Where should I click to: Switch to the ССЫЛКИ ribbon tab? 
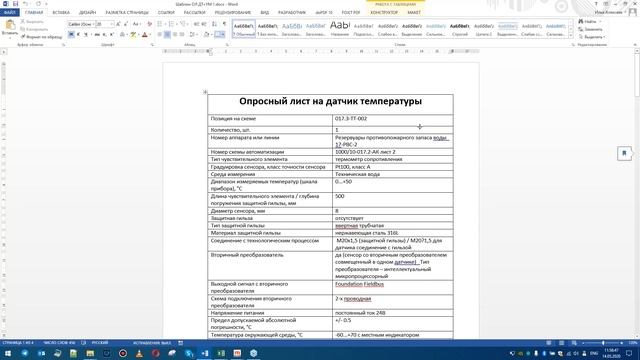pyautogui.click(x=166, y=13)
